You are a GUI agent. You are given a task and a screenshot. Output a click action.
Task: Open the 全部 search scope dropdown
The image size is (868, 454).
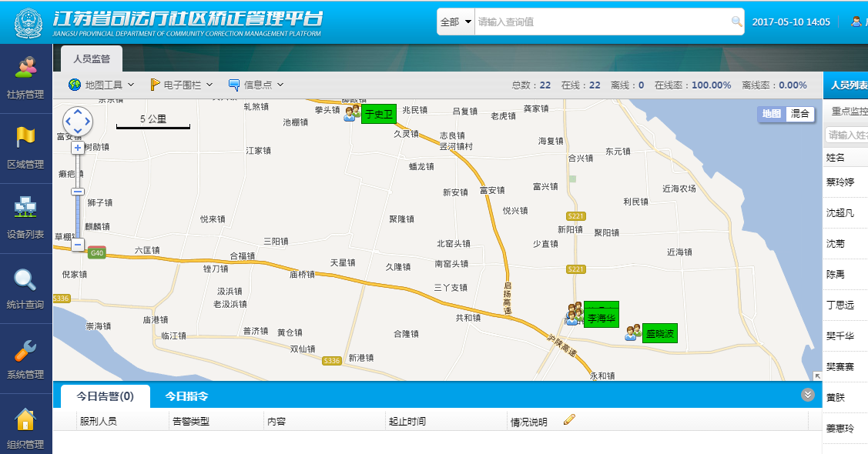coord(455,22)
